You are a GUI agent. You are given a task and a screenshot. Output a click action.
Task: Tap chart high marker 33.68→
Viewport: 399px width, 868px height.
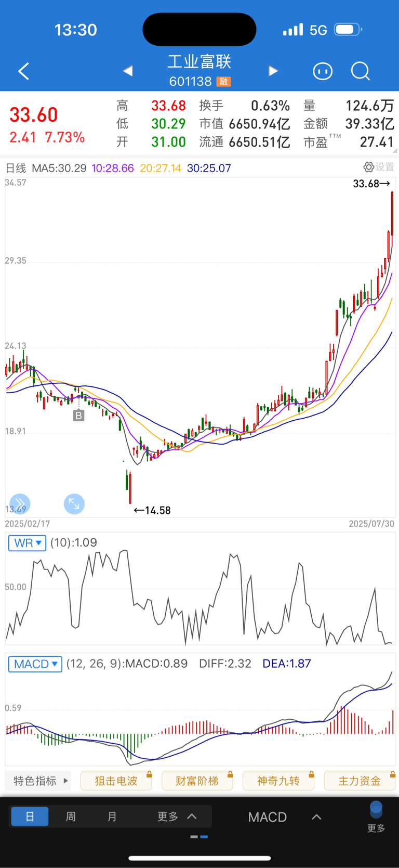[371, 184]
